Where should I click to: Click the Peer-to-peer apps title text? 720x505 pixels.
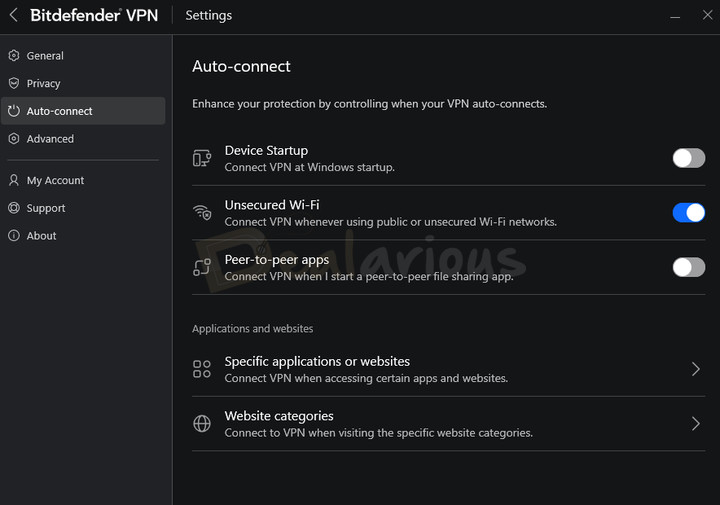[x=277, y=260]
